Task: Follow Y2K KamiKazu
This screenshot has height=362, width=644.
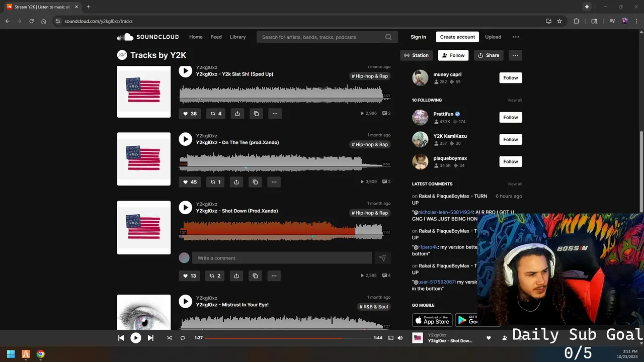Action: (511, 139)
